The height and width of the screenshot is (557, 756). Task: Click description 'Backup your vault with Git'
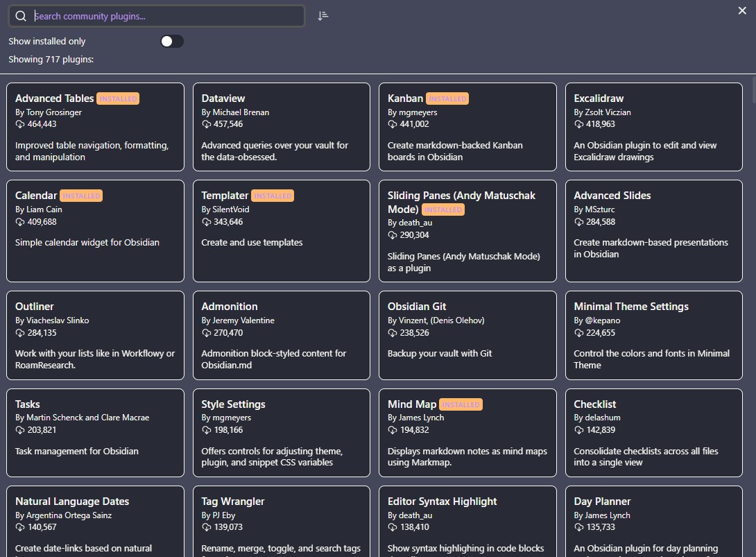tap(440, 354)
